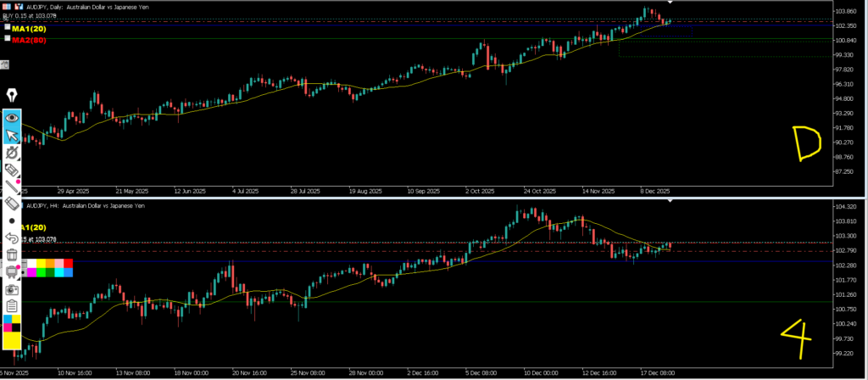Click the undo arrow icon
Screen dimensions: 868x380
coord(13,238)
